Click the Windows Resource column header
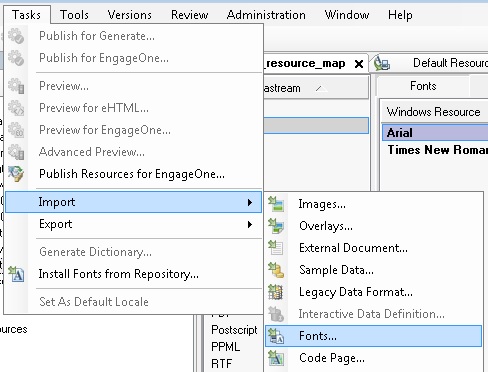488x372 pixels. [x=435, y=112]
